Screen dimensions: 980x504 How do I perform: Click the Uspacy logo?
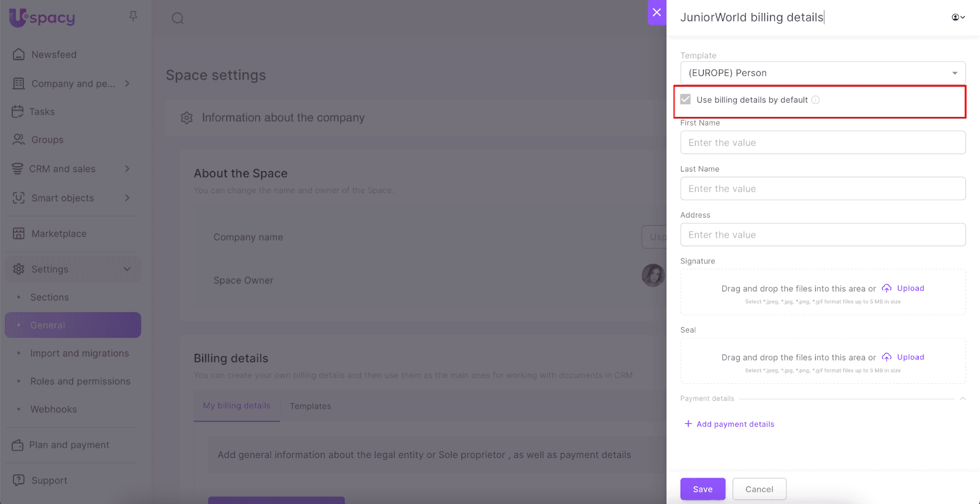42,18
